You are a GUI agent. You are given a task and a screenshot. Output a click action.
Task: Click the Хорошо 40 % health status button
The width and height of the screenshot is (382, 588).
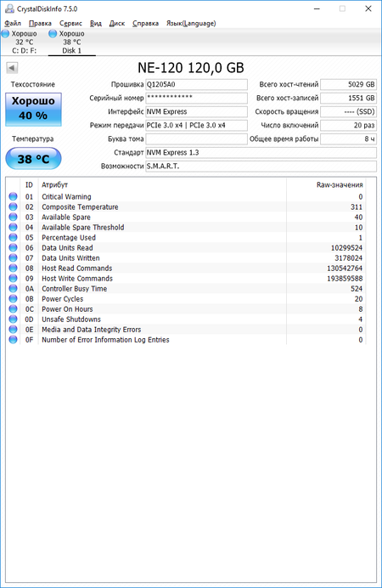33,109
